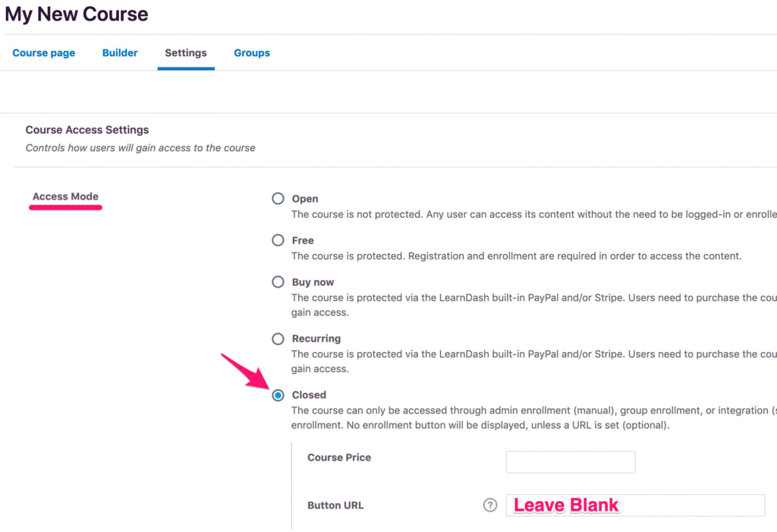Click the "Free" option label text
The width and height of the screenshot is (777, 532).
[303, 241]
